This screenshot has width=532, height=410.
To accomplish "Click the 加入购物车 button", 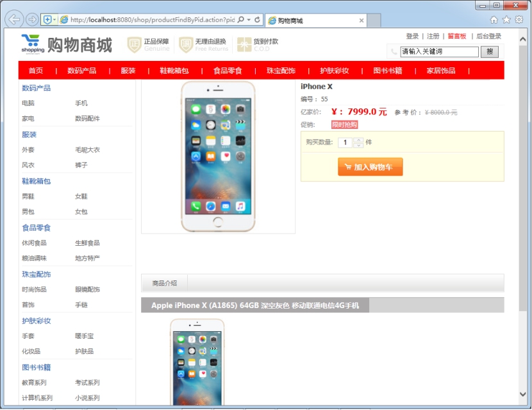I will pos(370,167).
